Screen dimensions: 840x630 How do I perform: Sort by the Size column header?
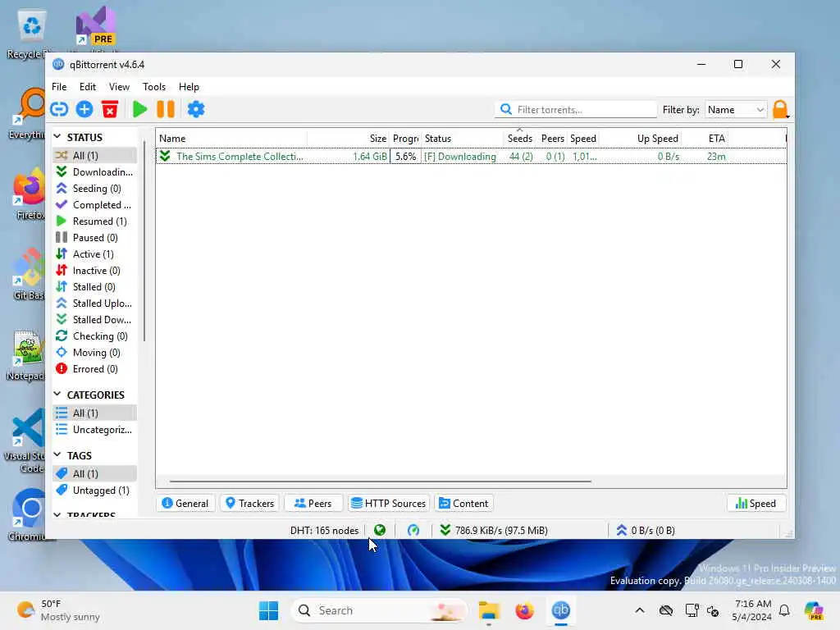pyautogui.click(x=348, y=138)
